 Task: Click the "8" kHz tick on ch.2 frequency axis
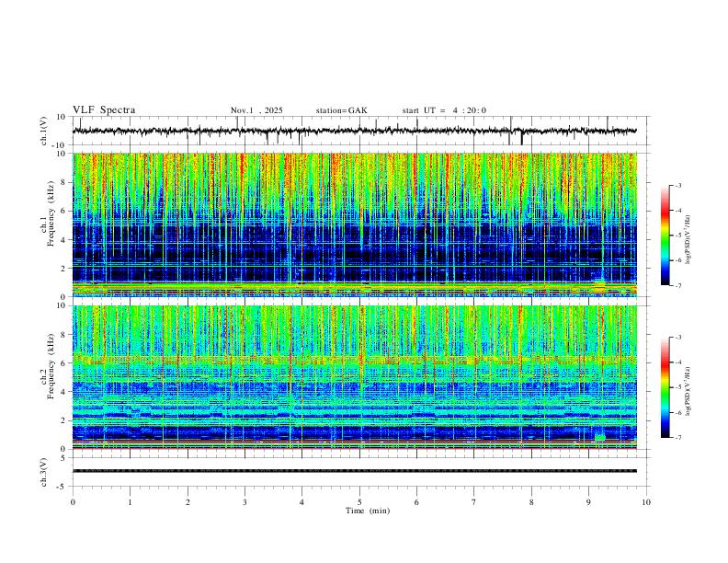click(x=63, y=335)
